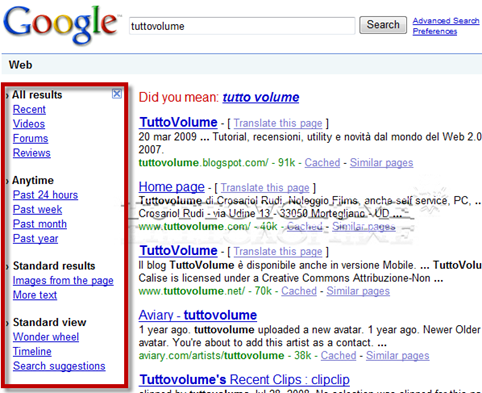
Task: Switch to Timeline view
Action: pos(32,351)
